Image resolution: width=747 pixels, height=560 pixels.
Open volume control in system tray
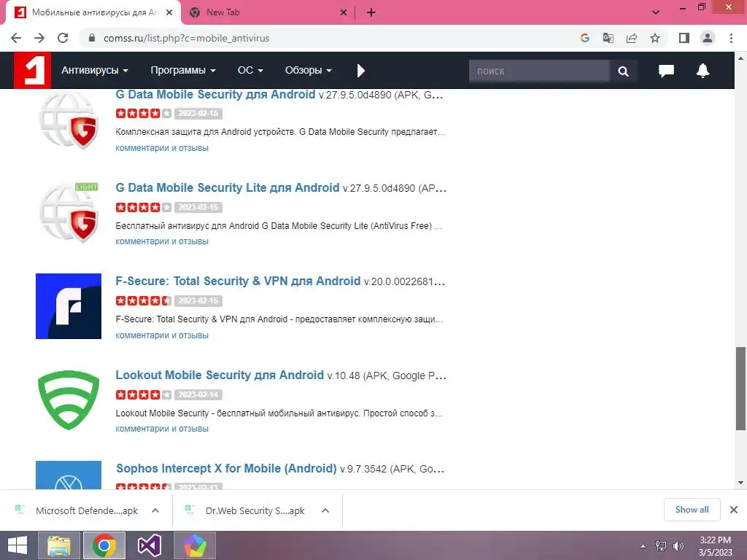[678, 546]
